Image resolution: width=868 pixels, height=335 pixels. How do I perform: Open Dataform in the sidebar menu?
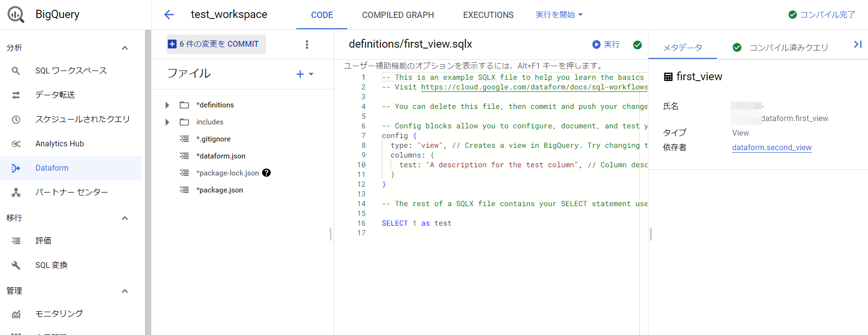pos(71,168)
